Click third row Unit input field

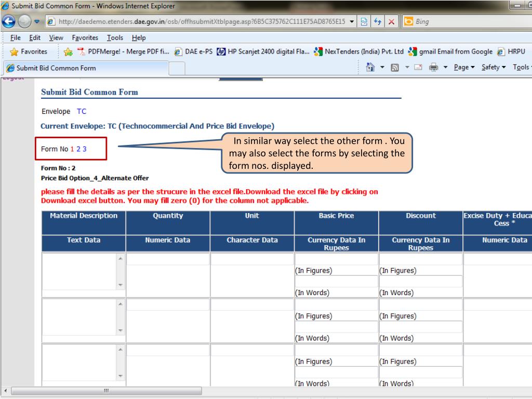[x=252, y=350]
